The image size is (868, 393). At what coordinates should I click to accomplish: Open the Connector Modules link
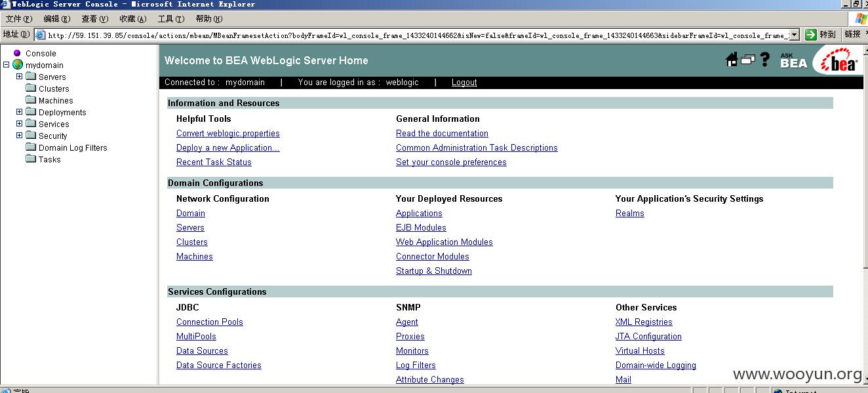click(x=433, y=257)
